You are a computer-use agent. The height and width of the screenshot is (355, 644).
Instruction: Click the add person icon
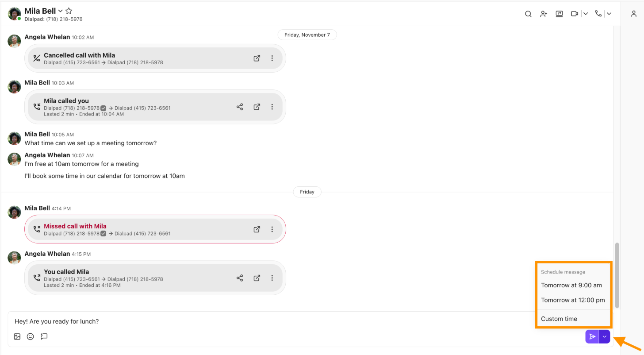[x=544, y=14]
